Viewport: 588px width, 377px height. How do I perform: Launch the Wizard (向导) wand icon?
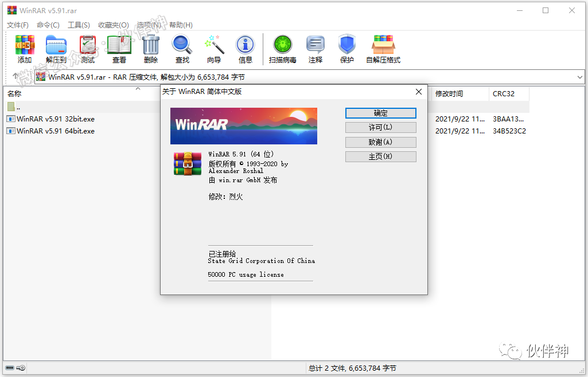point(214,49)
